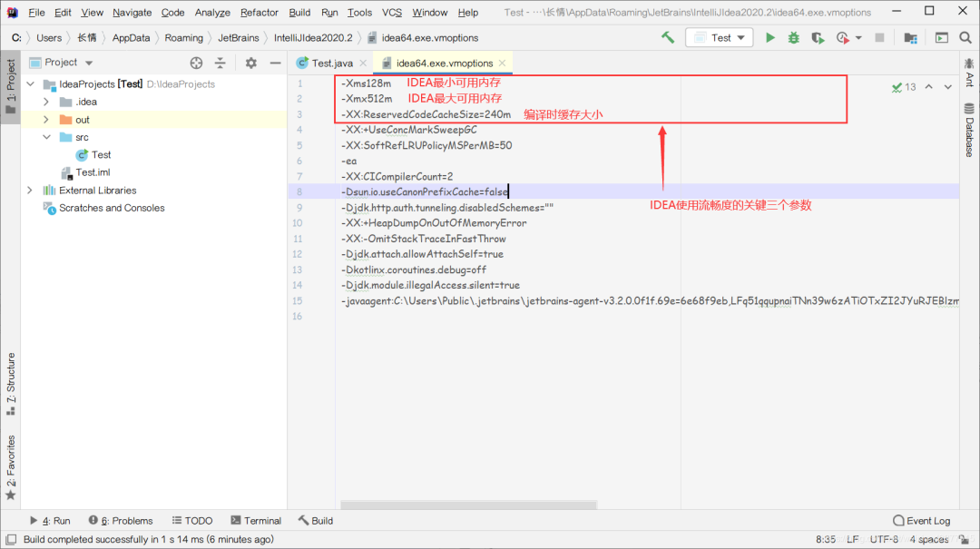The image size is (980, 549).
Task: Start debugging with the bug icon
Action: pyautogui.click(x=794, y=37)
